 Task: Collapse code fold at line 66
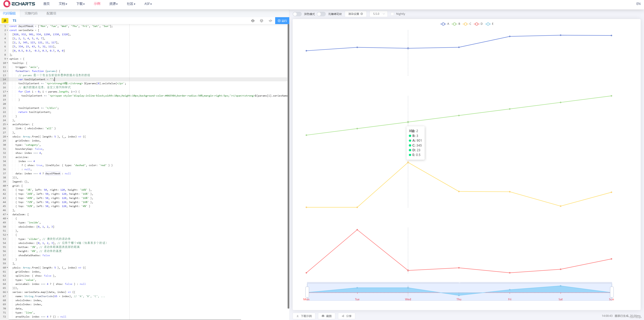coord(7,292)
